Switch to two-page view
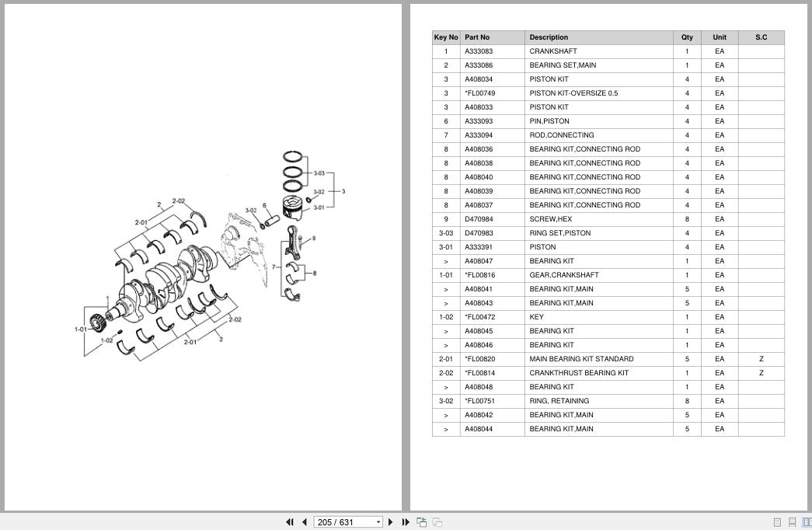This screenshot has height=530, width=812. 807,522
